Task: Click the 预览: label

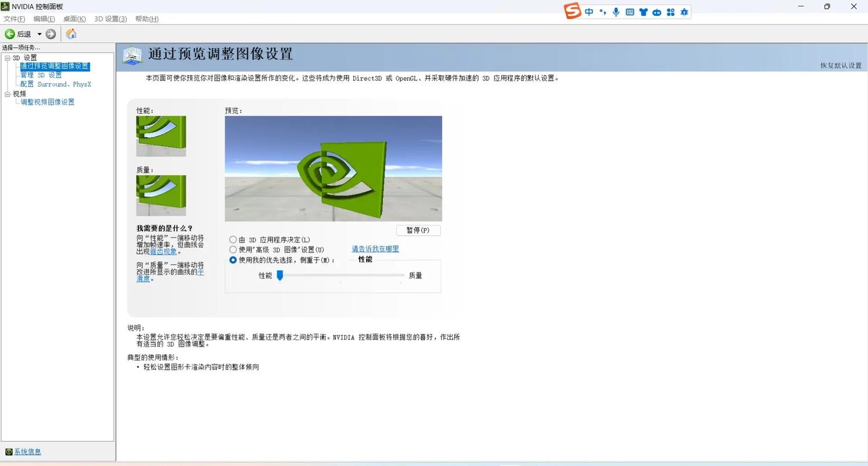Action: (x=234, y=111)
